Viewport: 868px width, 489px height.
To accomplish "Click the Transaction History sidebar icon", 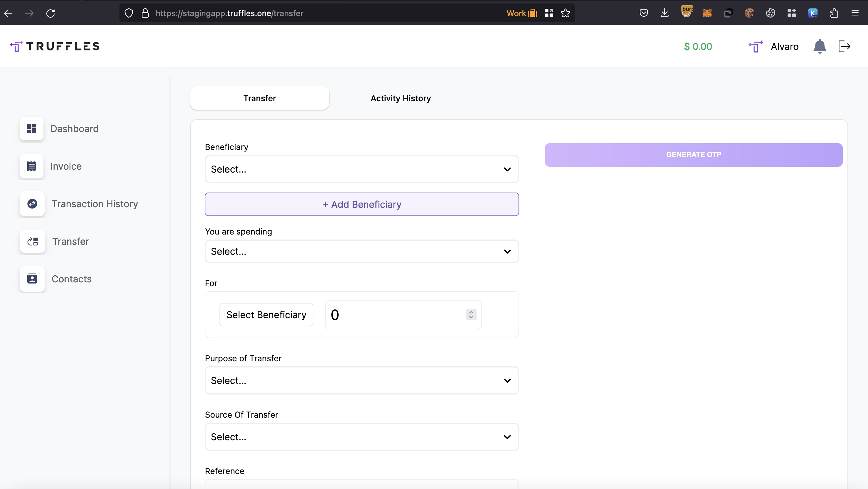I will pyautogui.click(x=33, y=204).
